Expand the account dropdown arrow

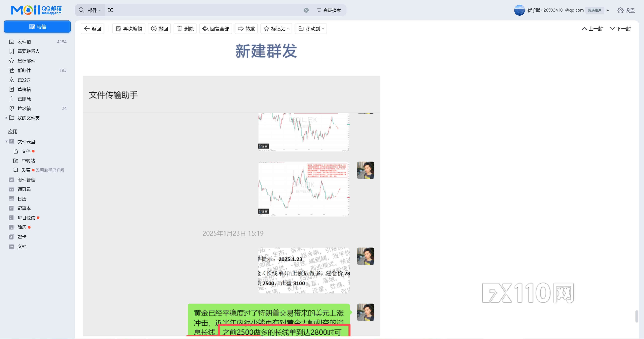click(x=608, y=11)
